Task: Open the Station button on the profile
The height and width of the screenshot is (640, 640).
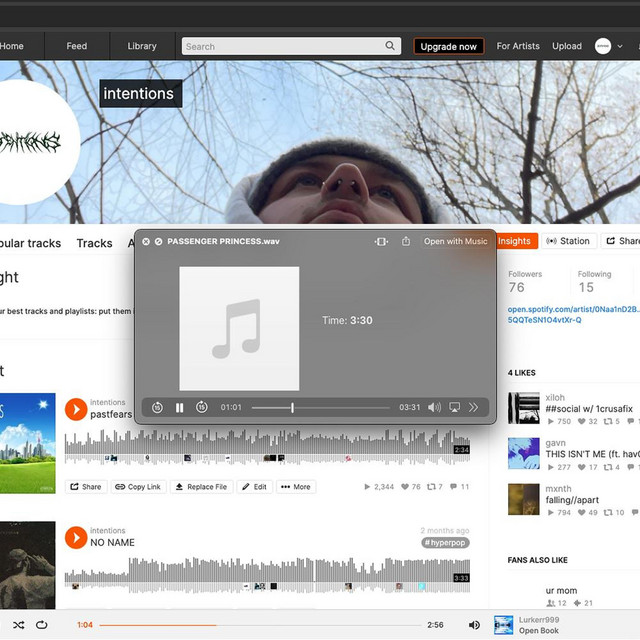Action: pos(569,241)
